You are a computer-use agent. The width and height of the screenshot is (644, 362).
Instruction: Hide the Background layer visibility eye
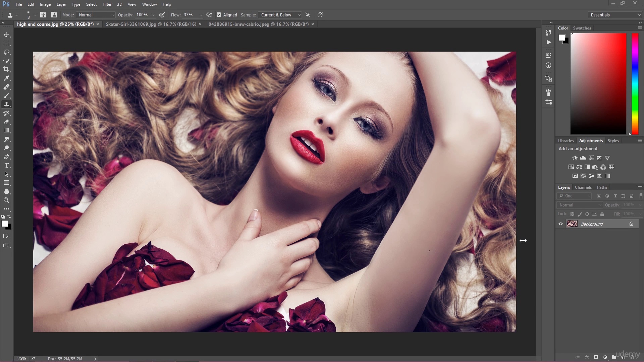tap(560, 224)
